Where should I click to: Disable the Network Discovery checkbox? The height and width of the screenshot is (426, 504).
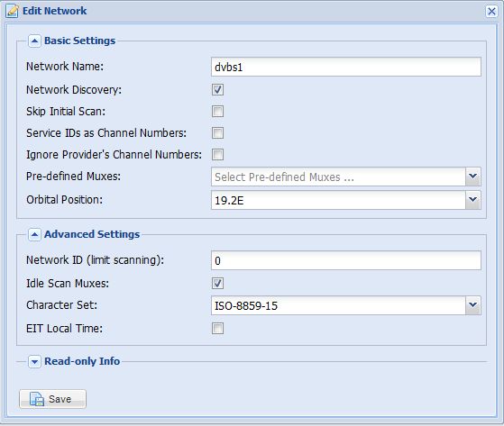(217, 89)
